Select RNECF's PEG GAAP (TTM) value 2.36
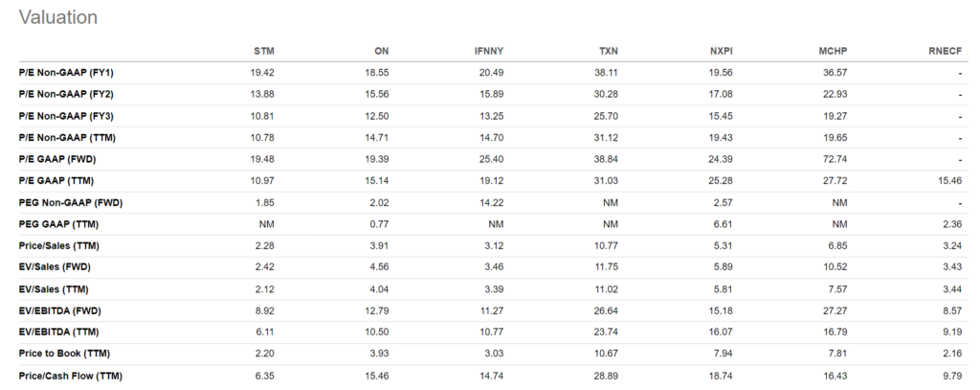The image size is (980, 390). click(x=949, y=223)
